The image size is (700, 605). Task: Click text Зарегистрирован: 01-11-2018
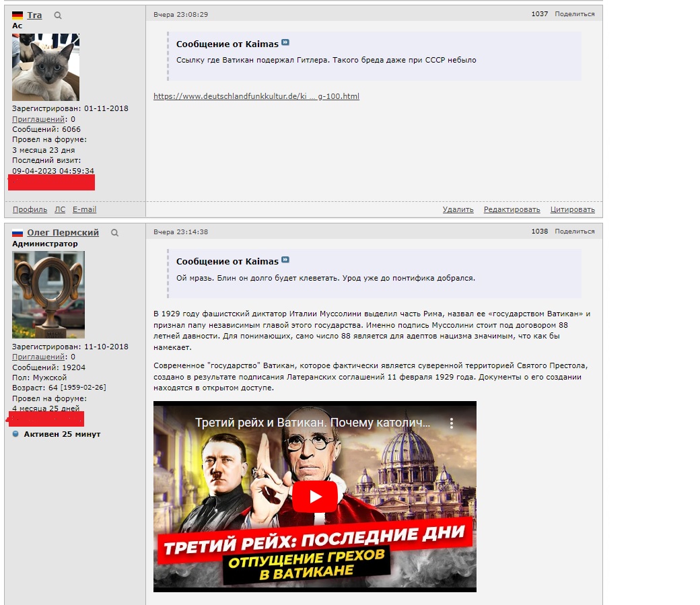(70, 108)
